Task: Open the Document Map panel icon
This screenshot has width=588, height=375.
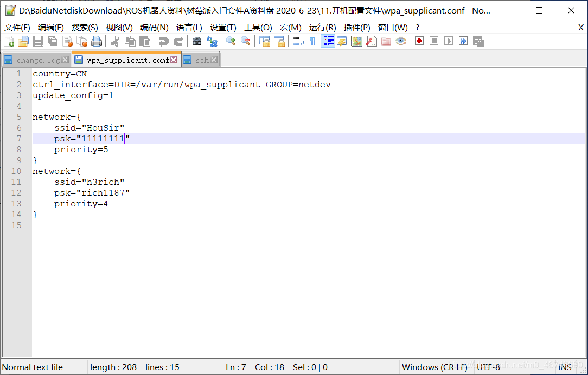Action: (x=356, y=41)
